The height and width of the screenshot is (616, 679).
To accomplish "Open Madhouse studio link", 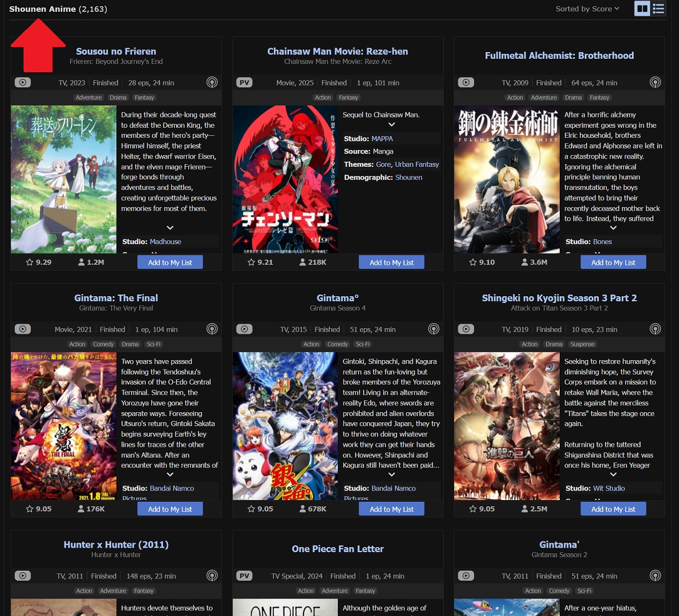I will click(165, 241).
